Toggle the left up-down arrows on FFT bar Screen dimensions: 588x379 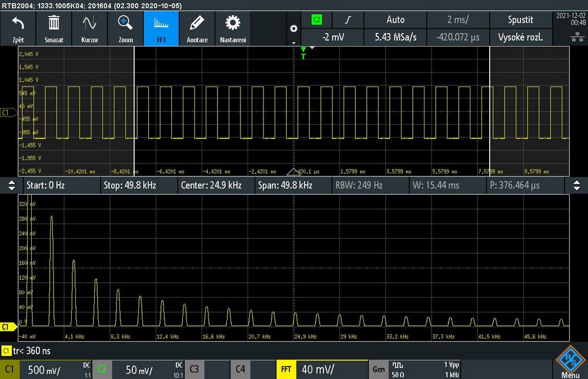click(12, 185)
